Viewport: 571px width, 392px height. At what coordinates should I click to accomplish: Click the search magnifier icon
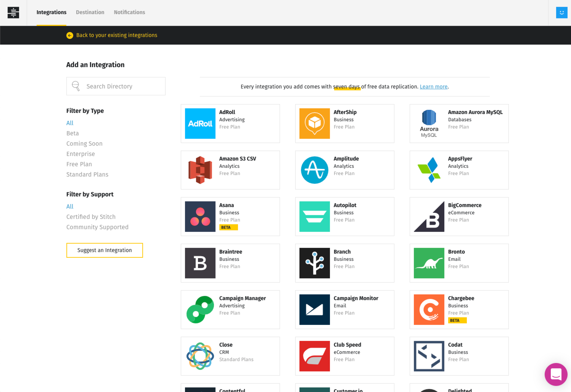tap(76, 86)
